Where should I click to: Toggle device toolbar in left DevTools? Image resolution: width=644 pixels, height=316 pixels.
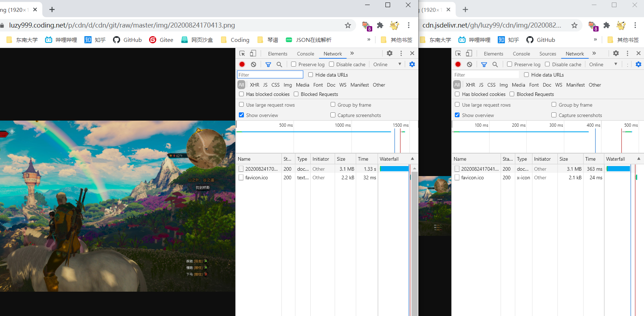[x=253, y=53]
